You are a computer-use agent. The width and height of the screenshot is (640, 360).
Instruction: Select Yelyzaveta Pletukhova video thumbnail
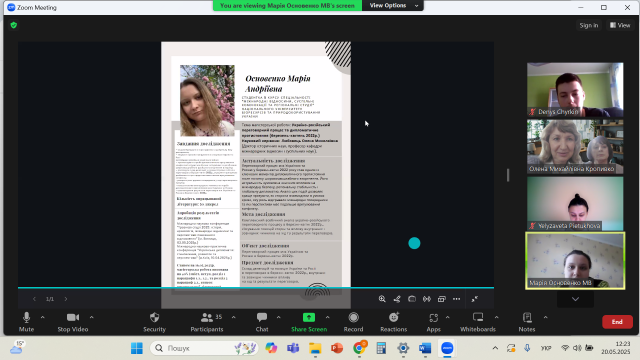(x=575, y=203)
